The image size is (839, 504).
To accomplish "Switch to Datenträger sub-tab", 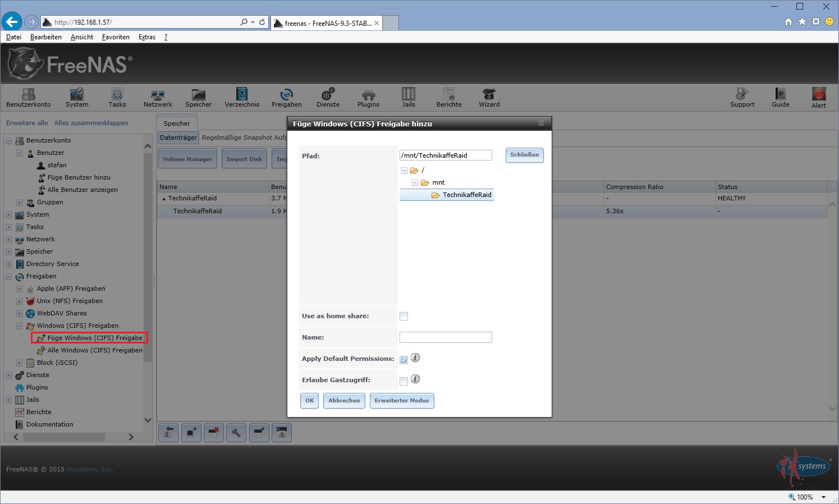I will click(178, 138).
